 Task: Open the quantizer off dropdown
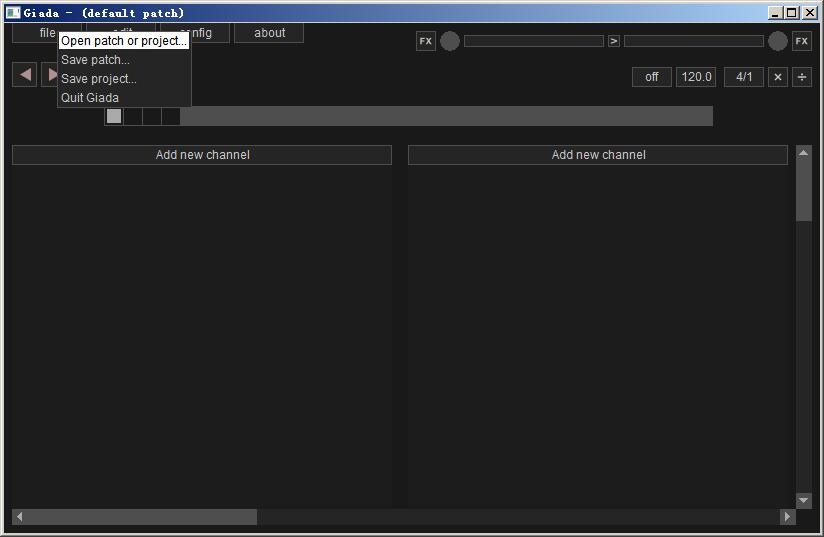[x=652, y=77]
